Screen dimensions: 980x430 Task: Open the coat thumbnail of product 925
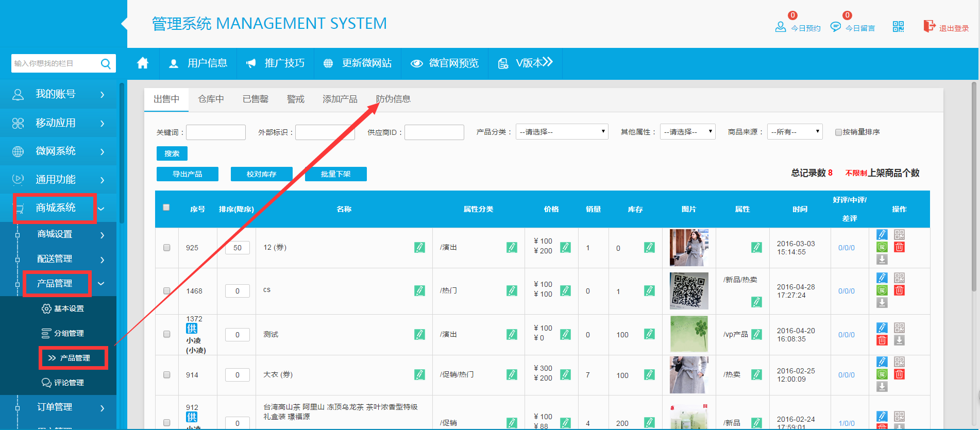tap(689, 248)
